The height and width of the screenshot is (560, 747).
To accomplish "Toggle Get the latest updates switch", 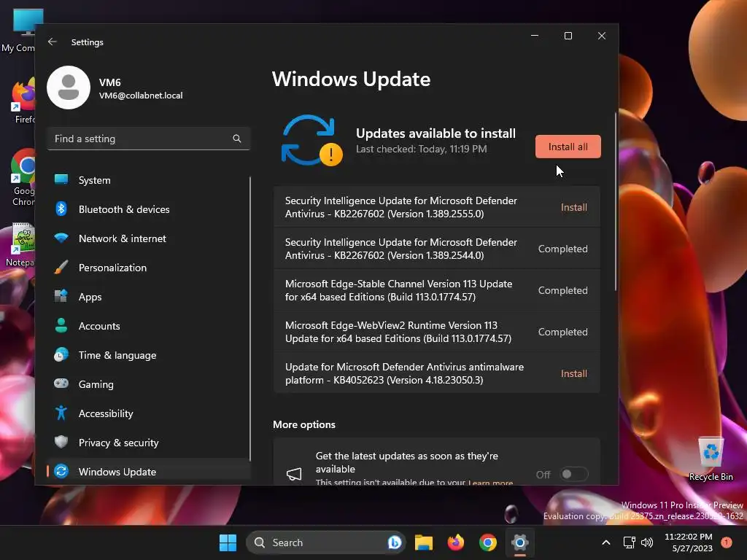I will click(x=574, y=474).
